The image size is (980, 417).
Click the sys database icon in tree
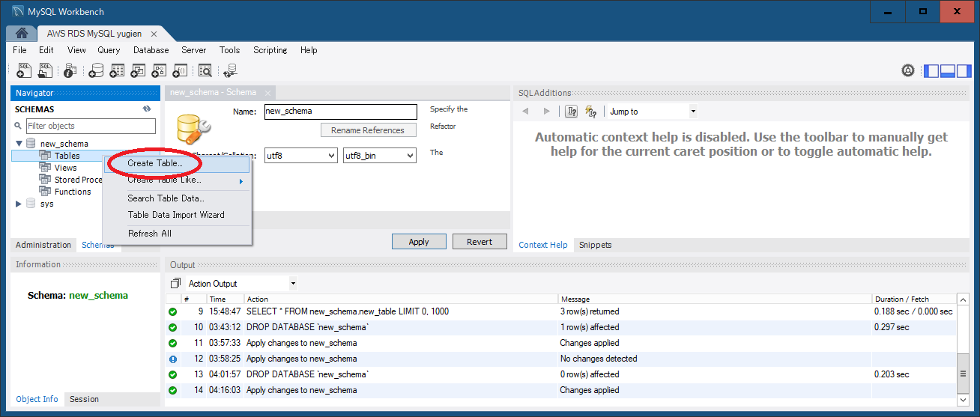tap(31, 204)
